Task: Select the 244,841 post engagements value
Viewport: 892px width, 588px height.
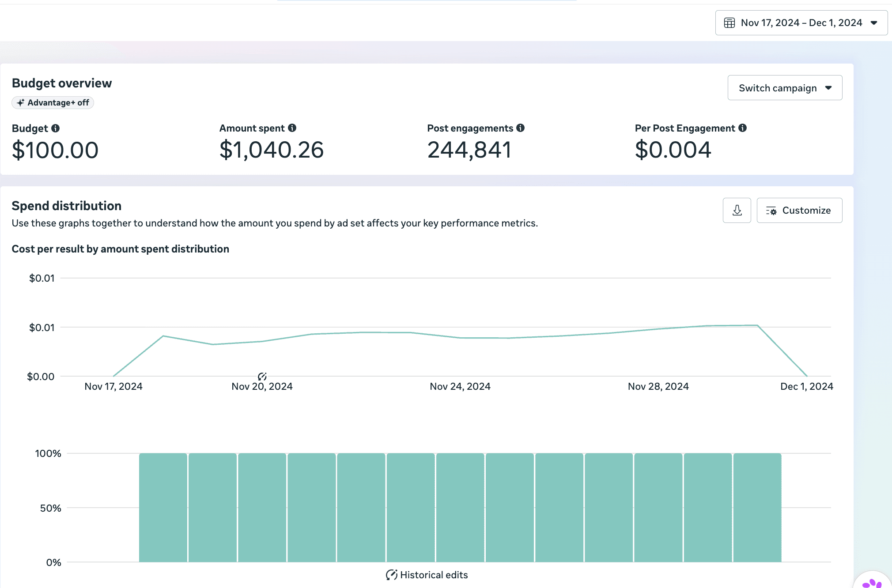Action: (469, 150)
